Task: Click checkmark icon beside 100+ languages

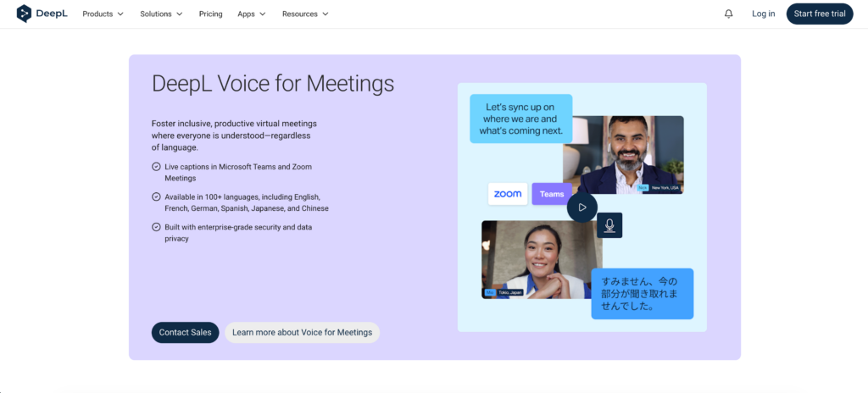Action: [x=156, y=196]
